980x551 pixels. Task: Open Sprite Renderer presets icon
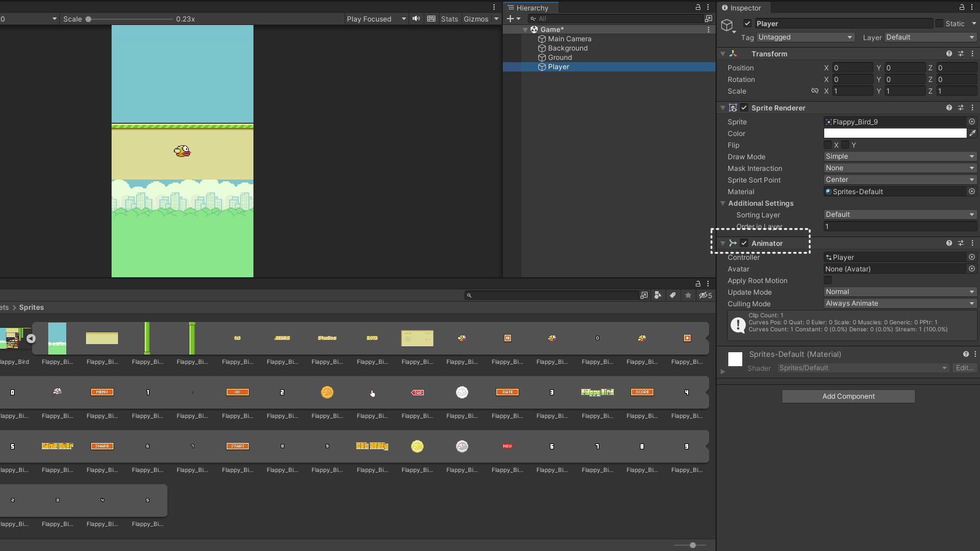[x=961, y=108]
